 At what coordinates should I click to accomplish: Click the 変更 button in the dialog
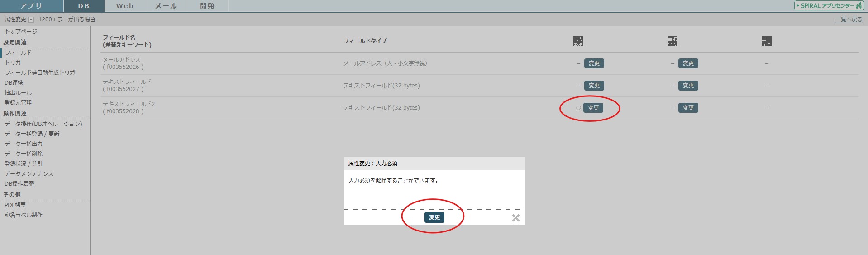[x=434, y=217]
